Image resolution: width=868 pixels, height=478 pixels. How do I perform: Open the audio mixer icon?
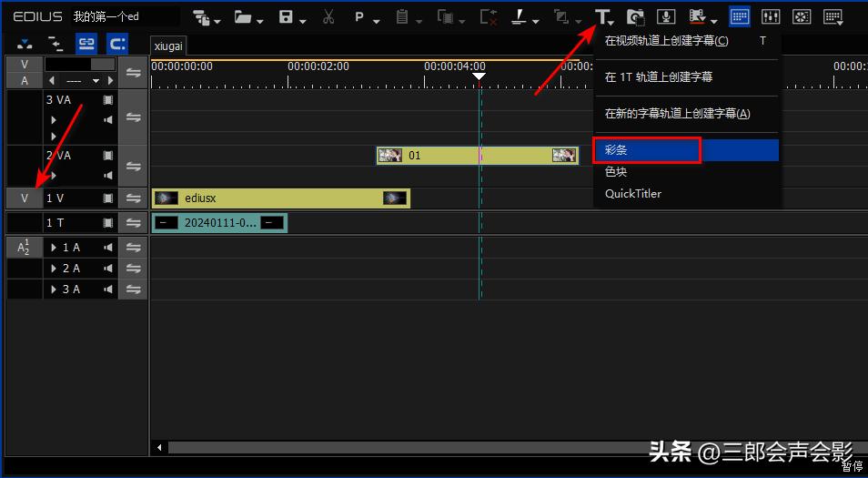[771, 16]
